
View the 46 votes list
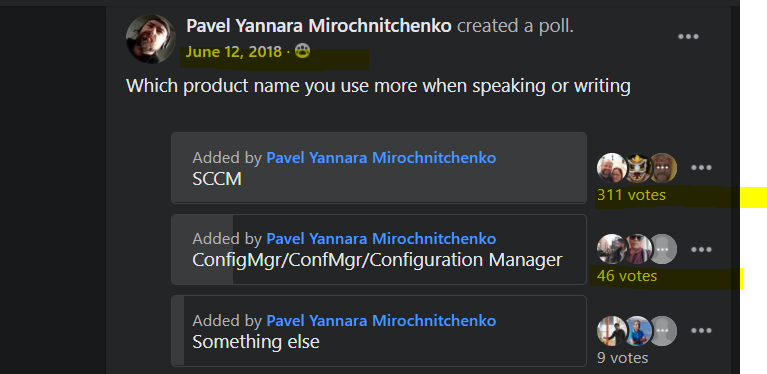pyautogui.click(x=627, y=276)
